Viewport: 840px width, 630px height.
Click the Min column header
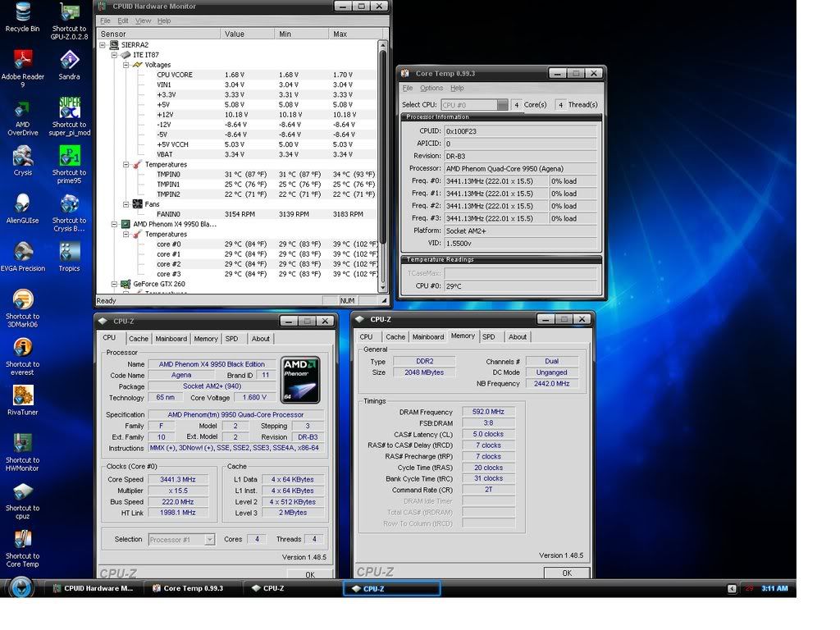tap(302, 34)
